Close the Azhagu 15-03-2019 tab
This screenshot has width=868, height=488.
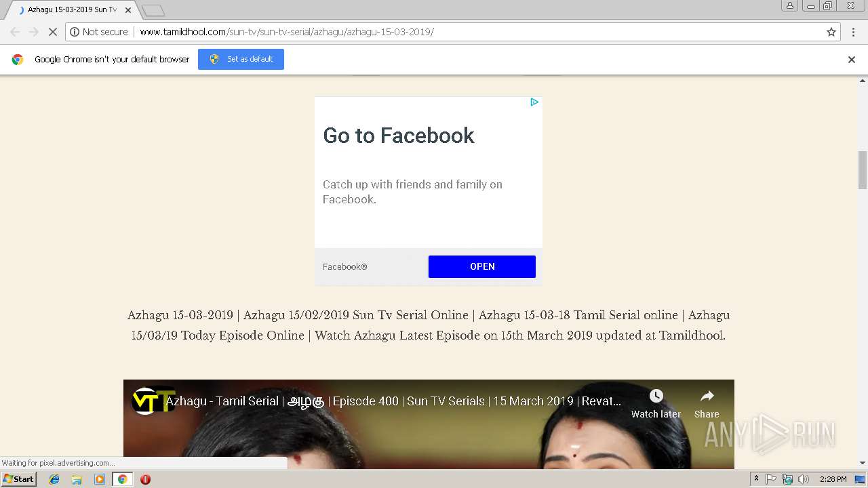128,10
